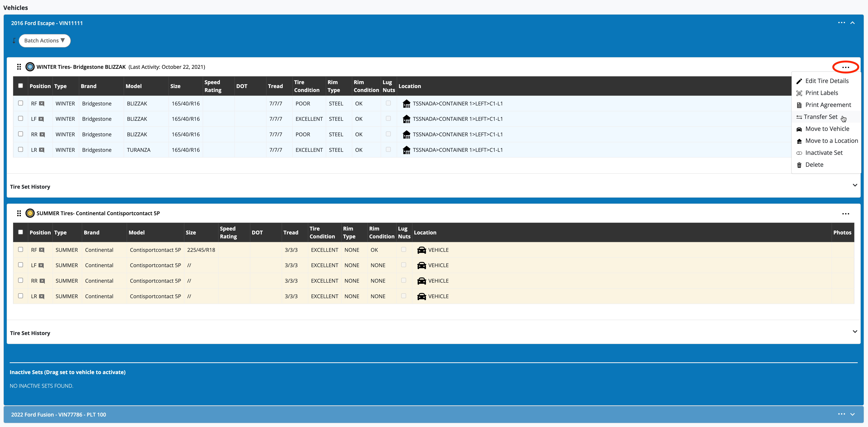
Task: Click the sun icon for SUMMER Tires
Action: pos(30,213)
